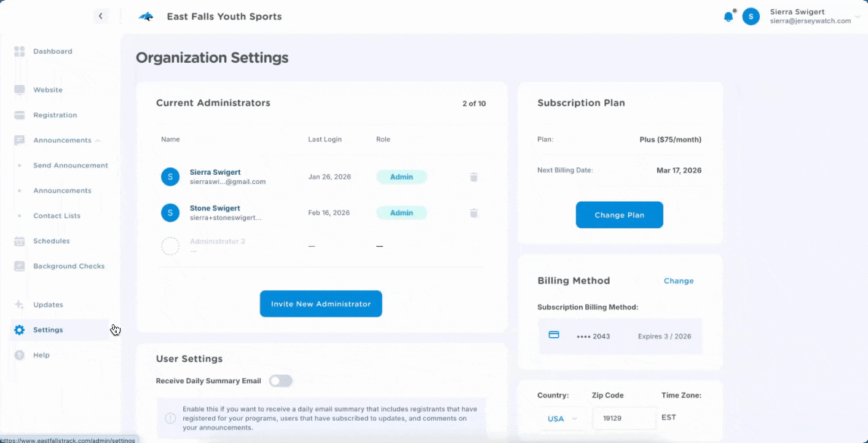Toggle Receive Daily Summary Email switch
Image resolution: width=868 pixels, height=443 pixels.
click(281, 381)
